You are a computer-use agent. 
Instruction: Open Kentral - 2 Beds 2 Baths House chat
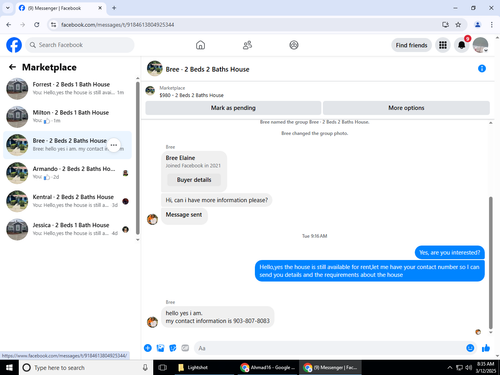tap(68, 201)
